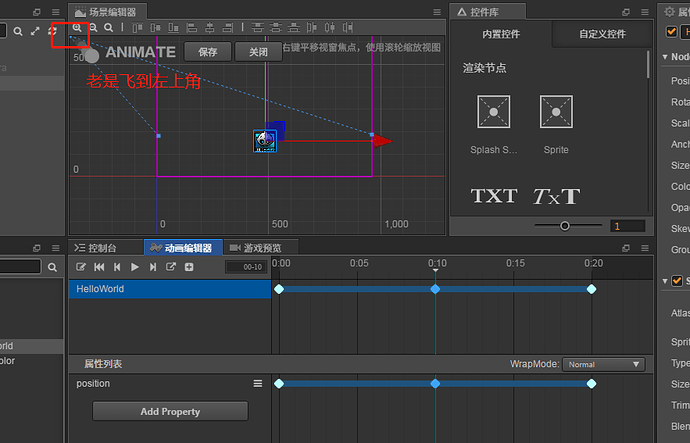Toggle the node enabled checkbox at top
The width and height of the screenshot is (690, 443).
point(672,32)
